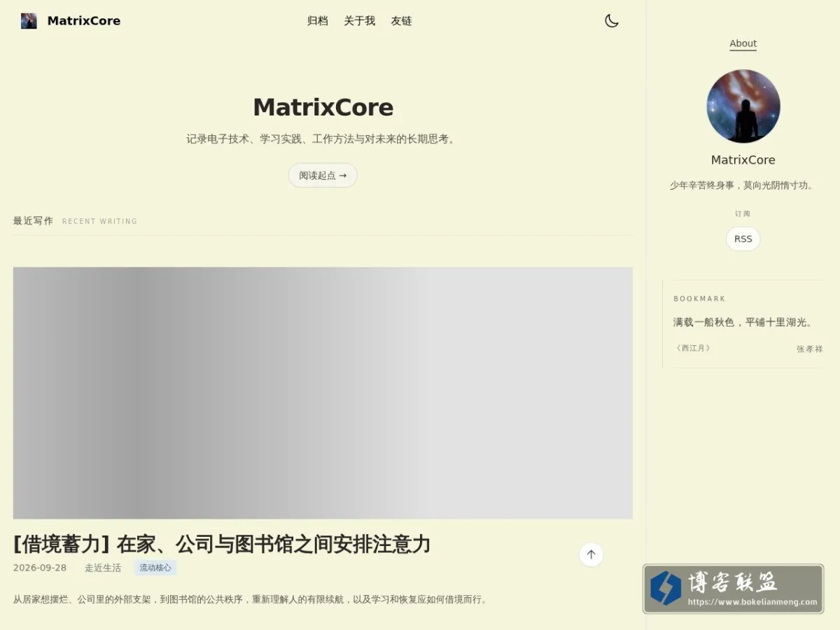The height and width of the screenshot is (630, 840).
Task: Click the article summary starting 从居家想摆烂
Action: [251, 599]
